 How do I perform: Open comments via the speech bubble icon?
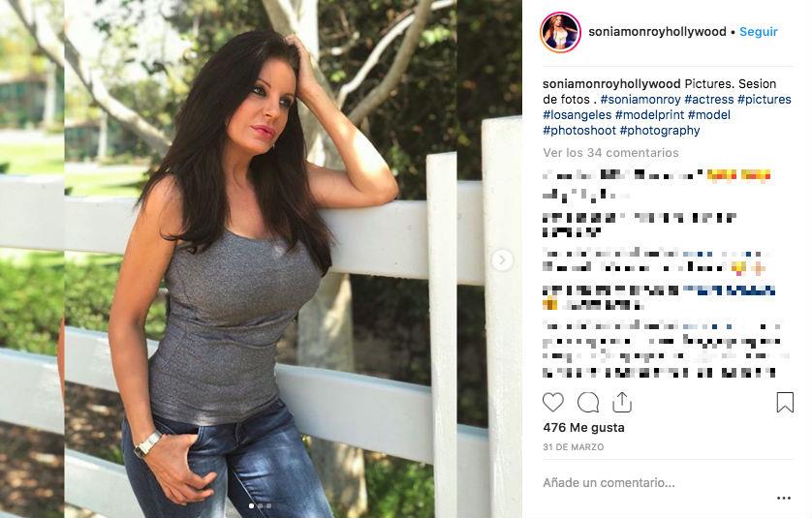coord(588,402)
